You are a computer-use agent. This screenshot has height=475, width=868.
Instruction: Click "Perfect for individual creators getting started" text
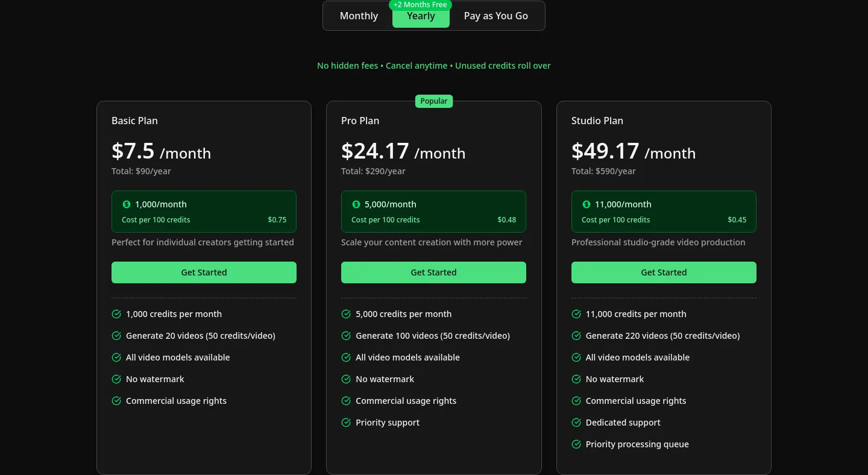pyautogui.click(x=203, y=242)
